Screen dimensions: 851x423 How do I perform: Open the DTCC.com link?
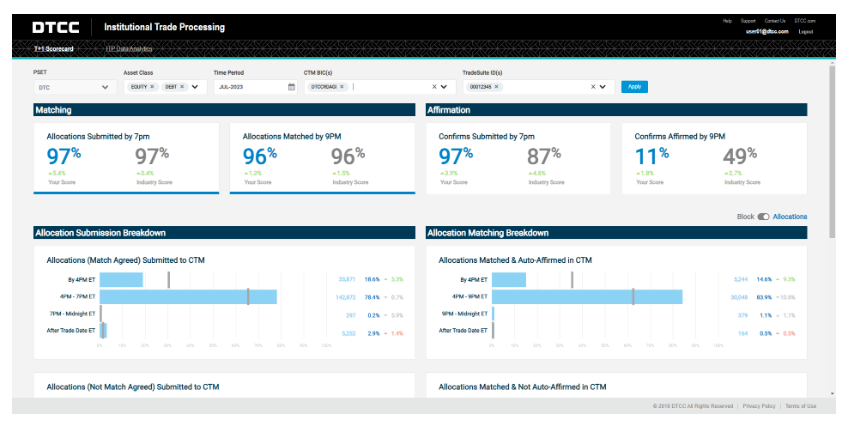pos(805,21)
